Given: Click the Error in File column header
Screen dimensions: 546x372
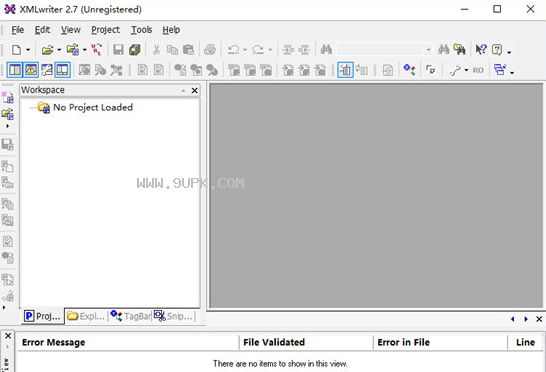Looking at the screenshot, I should click(x=440, y=342).
